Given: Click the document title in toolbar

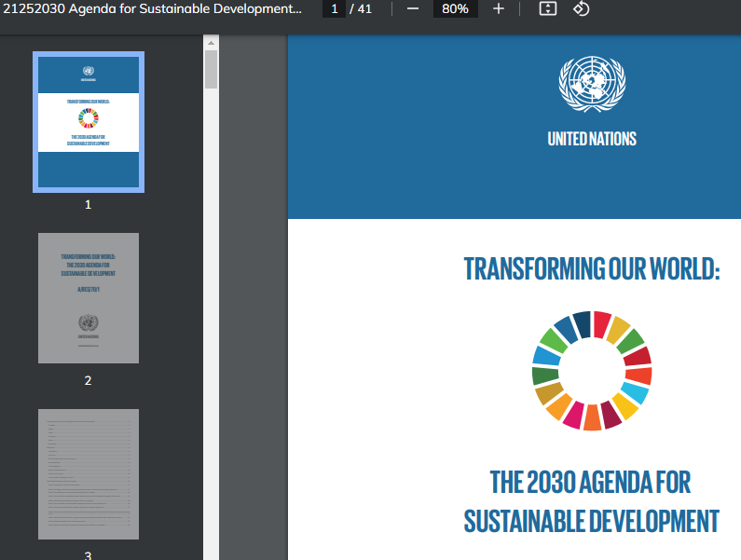Looking at the screenshot, I should tap(152, 8).
